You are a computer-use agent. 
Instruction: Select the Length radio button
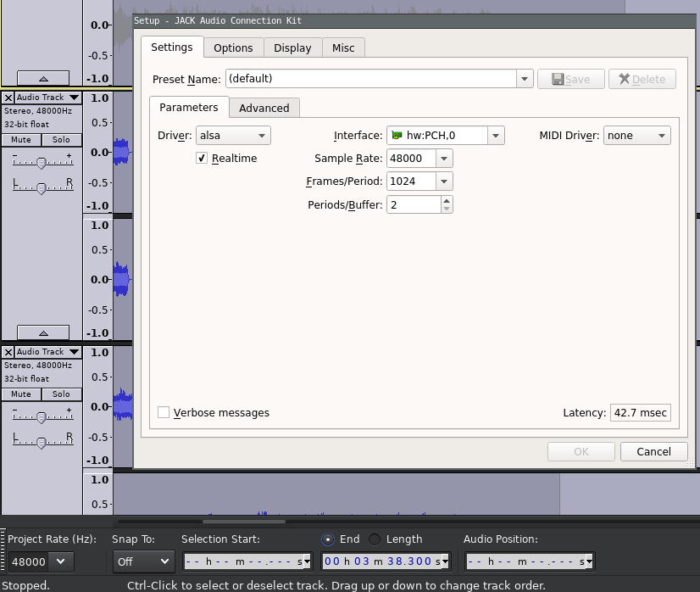[373, 539]
